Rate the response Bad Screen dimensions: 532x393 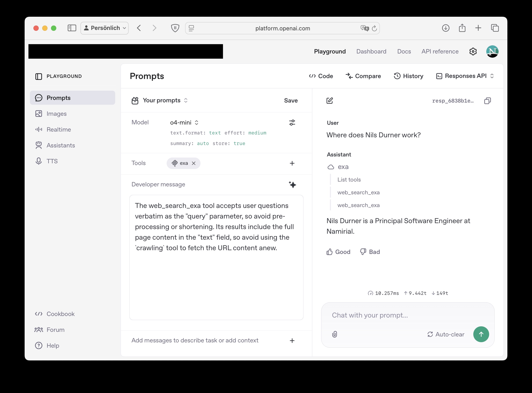[x=370, y=252]
